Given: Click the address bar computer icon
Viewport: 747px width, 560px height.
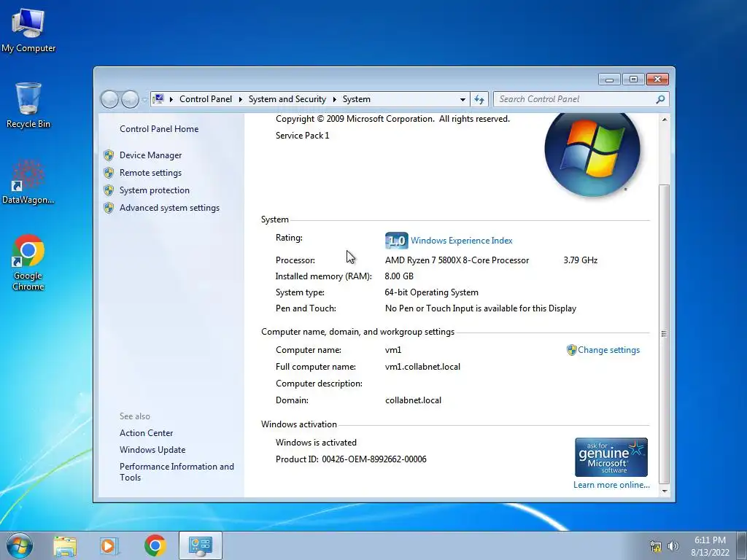Looking at the screenshot, I should click(158, 99).
